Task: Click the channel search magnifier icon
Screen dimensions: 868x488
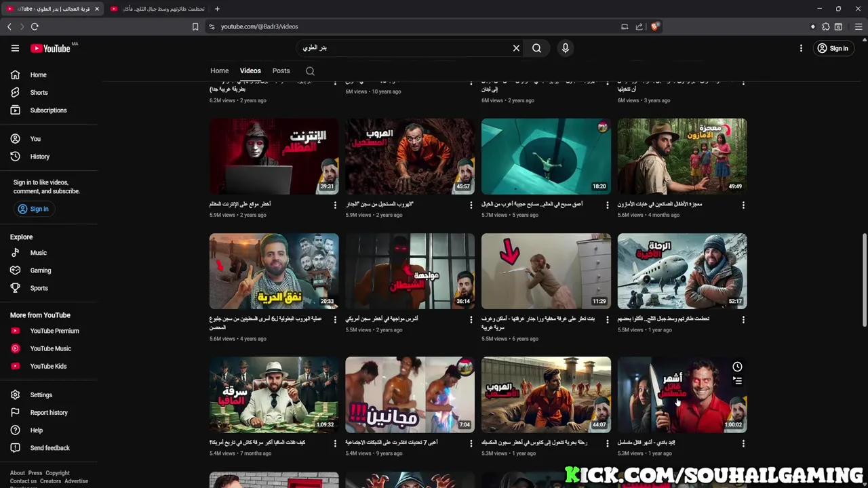Action: tap(310, 71)
